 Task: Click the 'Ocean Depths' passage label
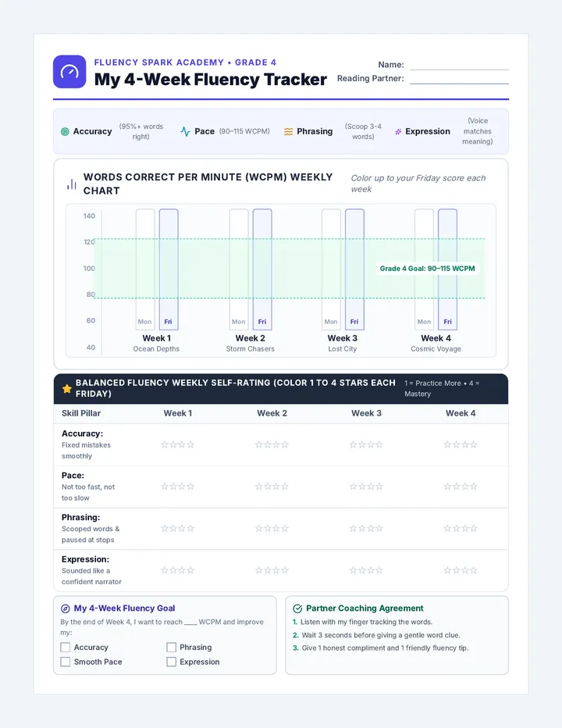[x=156, y=349]
